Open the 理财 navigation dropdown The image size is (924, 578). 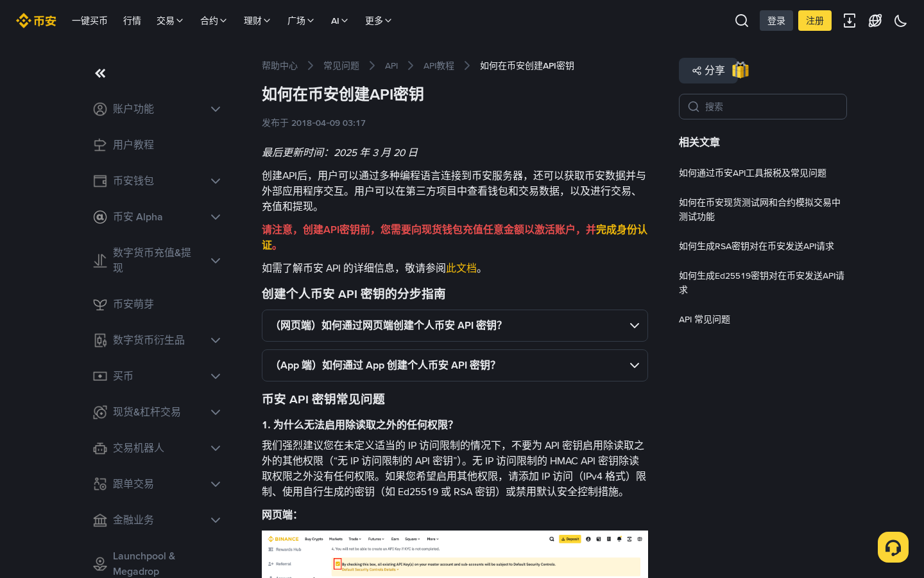click(x=257, y=21)
